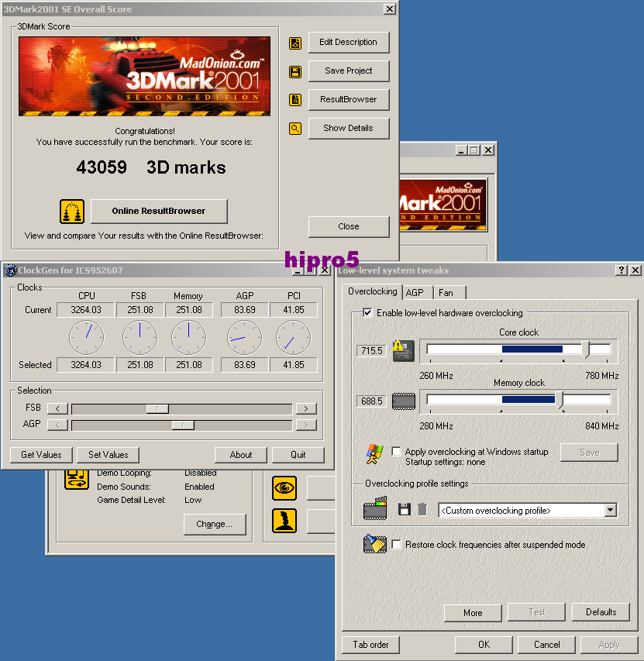The height and width of the screenshot is (661, 644).
Task: Click the Current PCI value 41.85
Action: [x=294, y=310]
